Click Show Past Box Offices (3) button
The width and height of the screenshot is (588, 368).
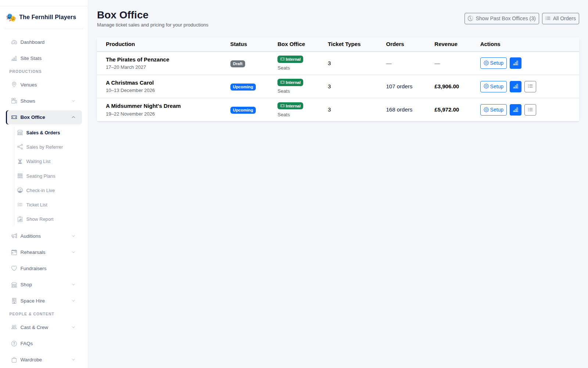coord(502,18)
